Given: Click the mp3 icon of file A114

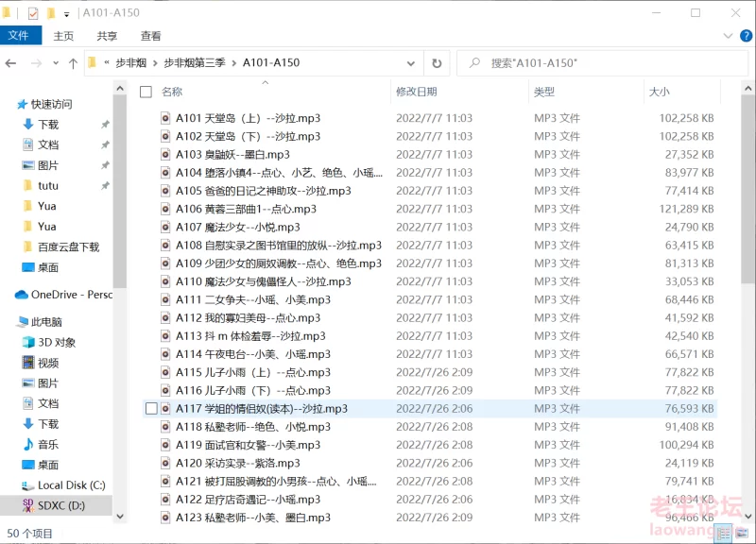Looking at the screenshot, I should click(165, 354).
